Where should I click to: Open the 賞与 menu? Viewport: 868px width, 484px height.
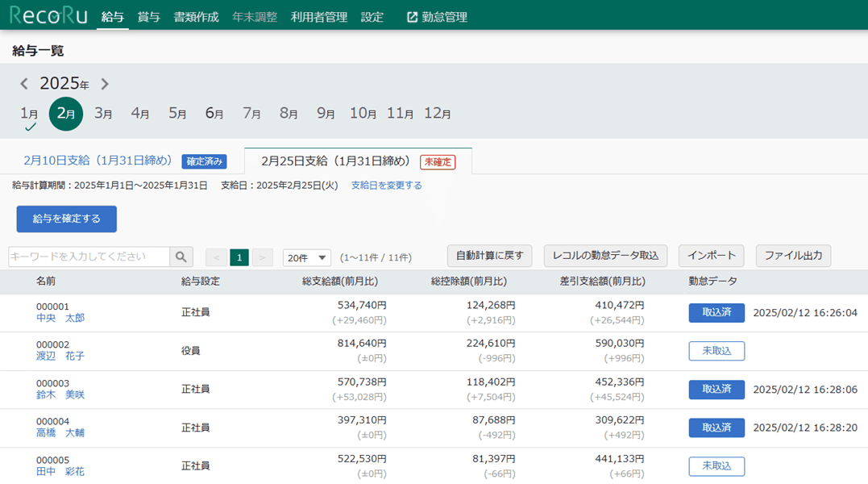pyautogui.click(x=148, y=17)
